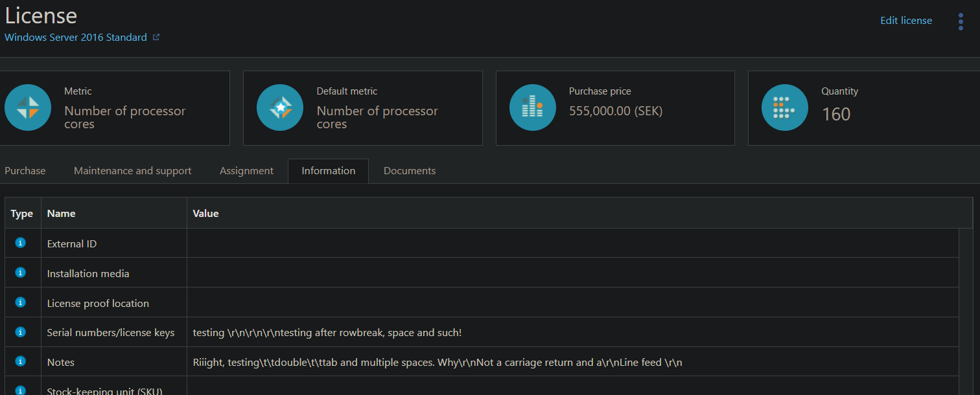The width and height of the screenshot is (980, 395).
Task: Click the info icon next to Notes
Action: pos(19,361)
